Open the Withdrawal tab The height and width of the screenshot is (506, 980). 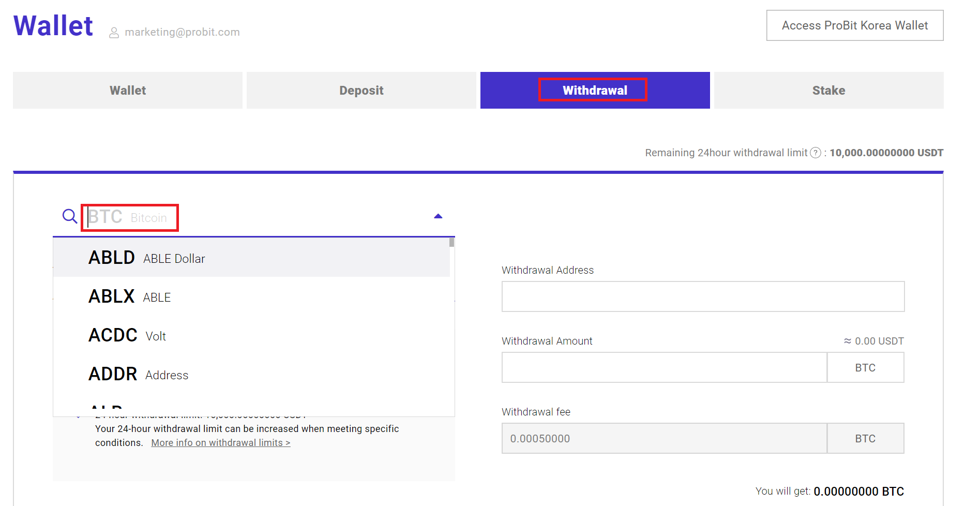pos(595,90)
